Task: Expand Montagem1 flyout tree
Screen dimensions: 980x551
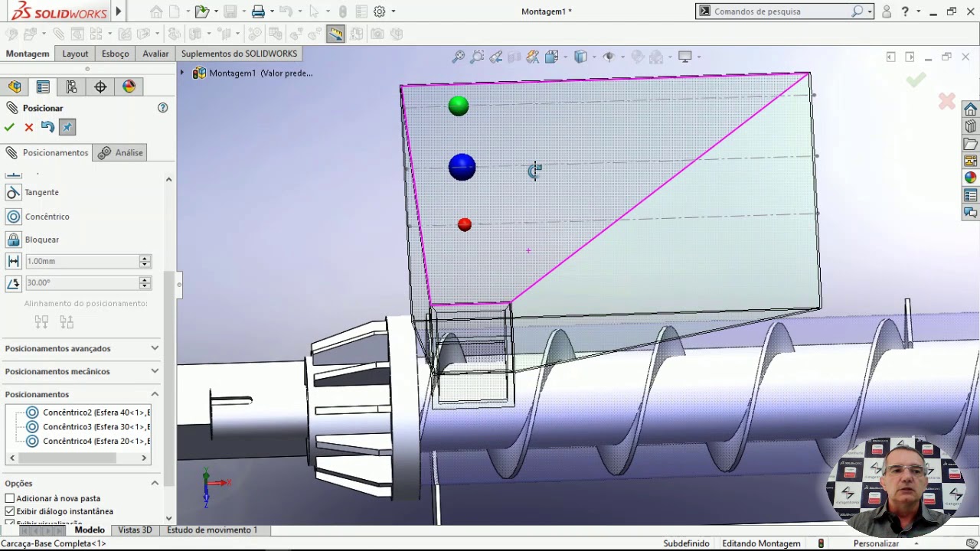Action: click(182, 73)
